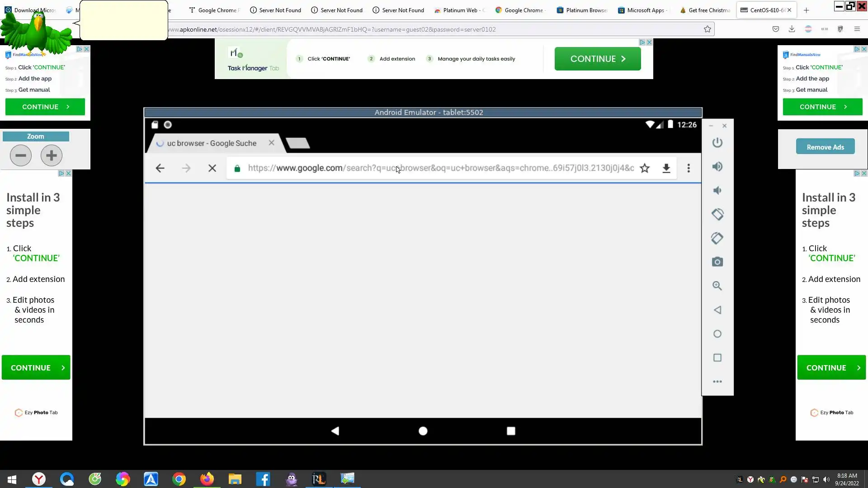Take a screenshot with the camera icon
Image resolution: width=868 pixels, height=488 pixels.
click(x=717, y=262)
